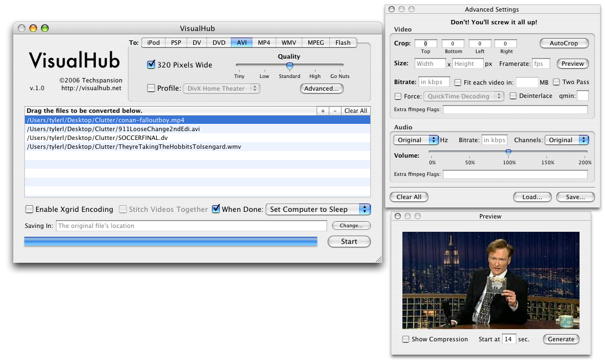Image resolution: width=605 pixels, height=364 pixels.
Task: Open Channels Original dropdown
Action: click(566, 140)
